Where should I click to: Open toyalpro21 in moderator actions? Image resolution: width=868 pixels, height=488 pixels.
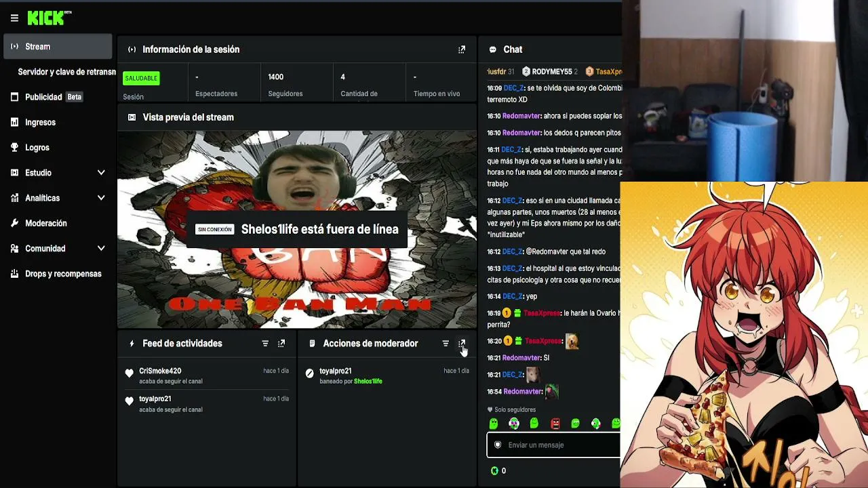336,371
